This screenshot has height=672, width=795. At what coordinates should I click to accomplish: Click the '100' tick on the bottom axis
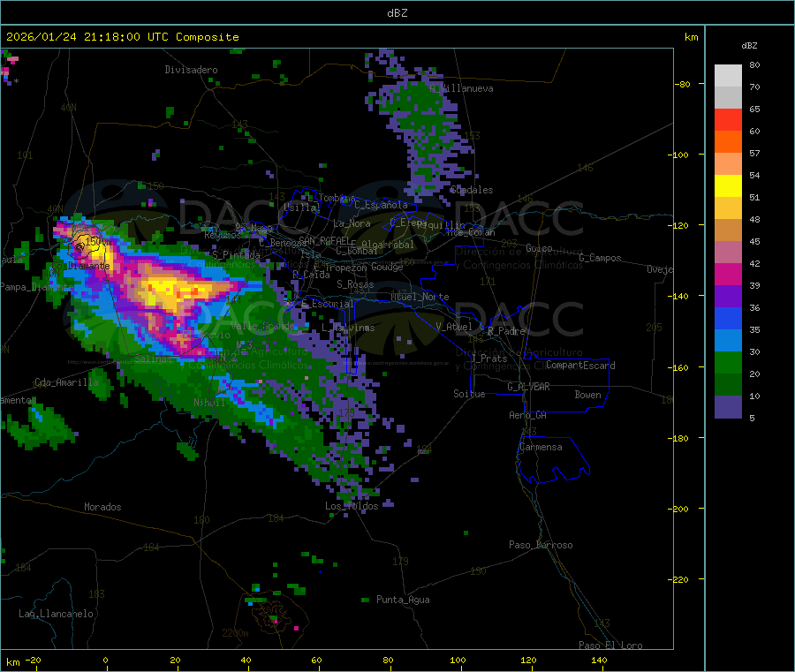[x=458, y=660]
